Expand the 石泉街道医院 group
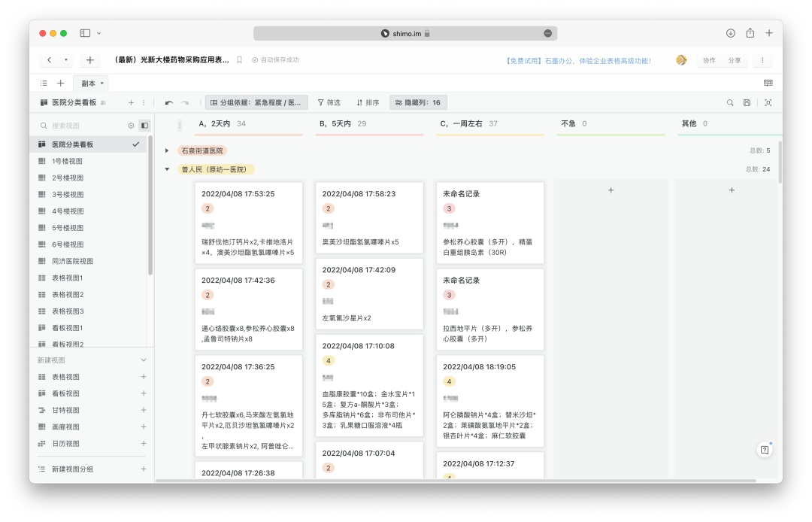The image size is (812, 522). (167, 150)
